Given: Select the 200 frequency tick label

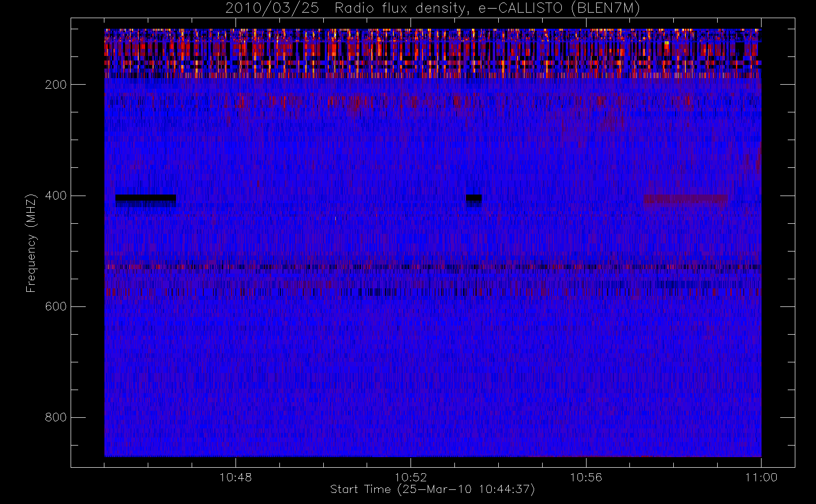Looking at the screenshot, I should [x=56, y=85].
